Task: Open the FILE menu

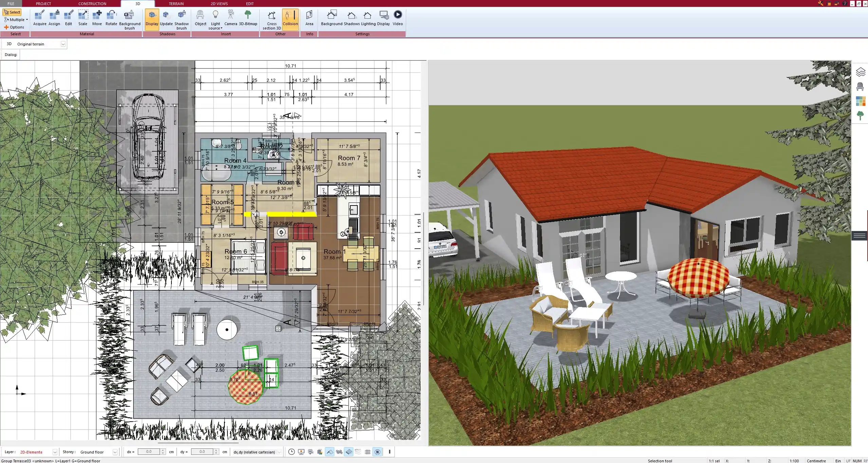Action: coord(11,3)
